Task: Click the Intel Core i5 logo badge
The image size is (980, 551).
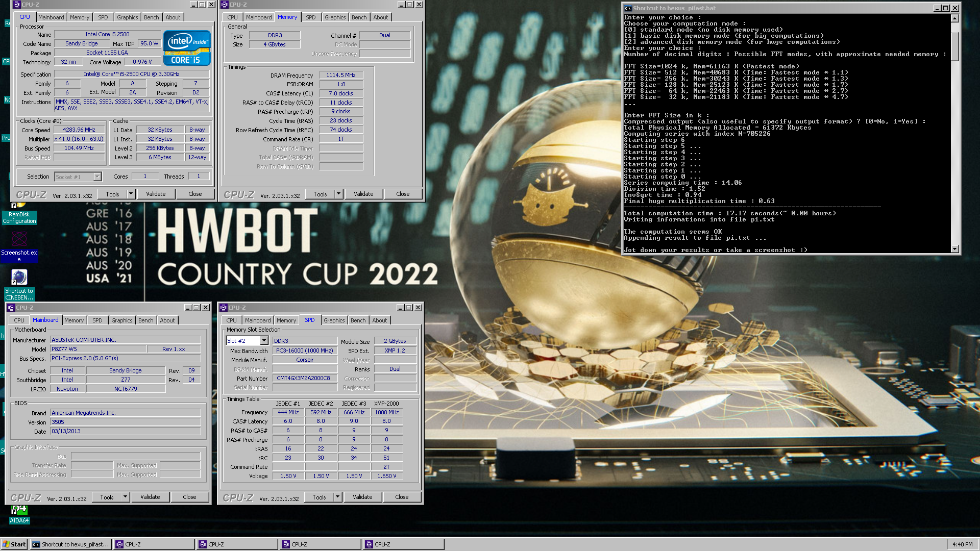Action: coord(187,48)
